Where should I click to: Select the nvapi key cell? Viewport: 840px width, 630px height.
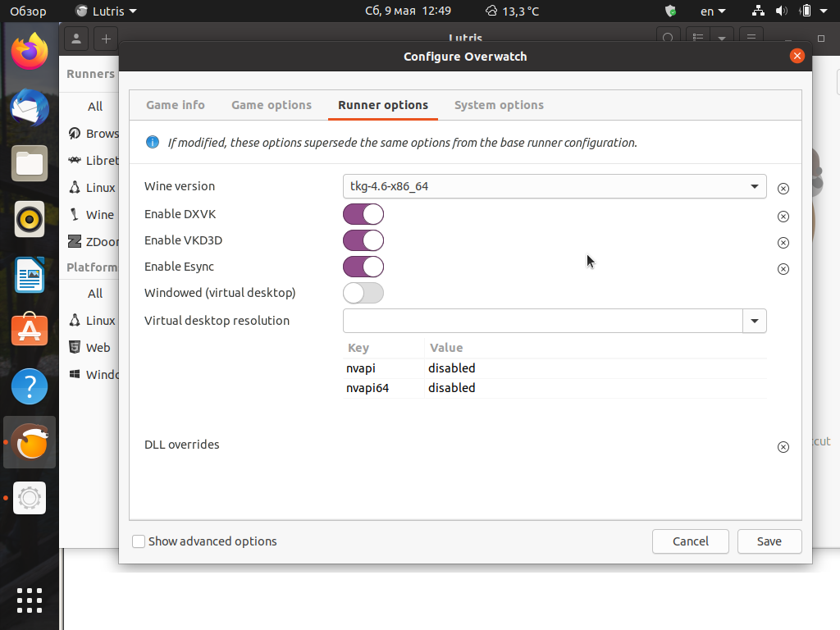[384, 368]
